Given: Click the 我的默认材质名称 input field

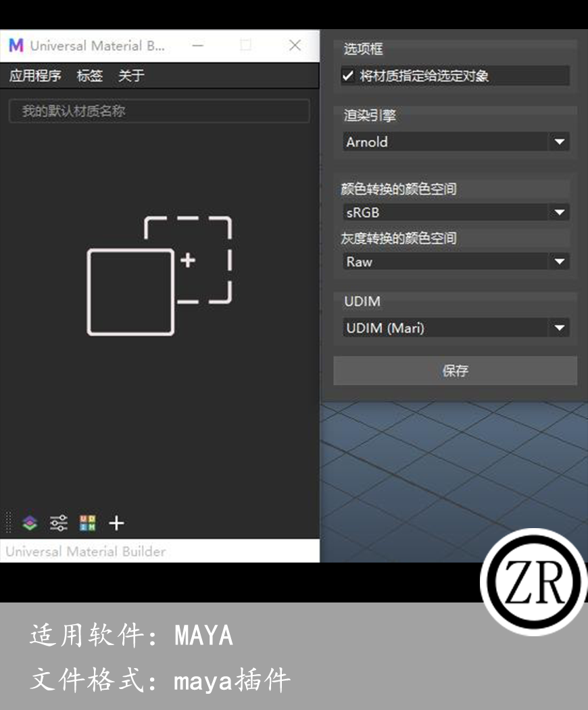Looking at the screenshot, I should tap(159, 110).
